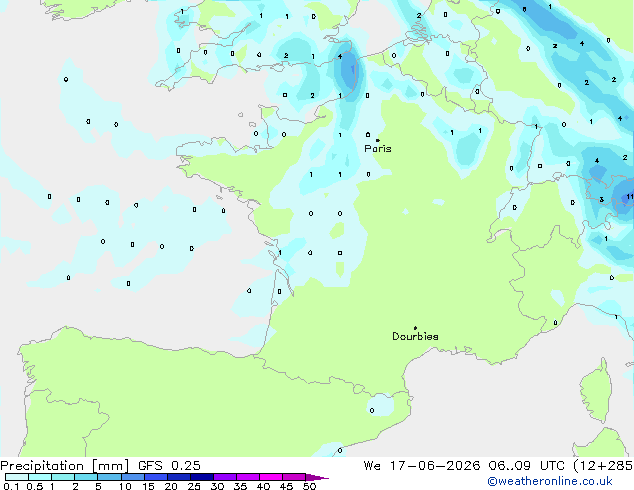The height and width of the screenshot is (490, 634).
Task: Pick the 20–25 mm legend swatch
Action: coord(178,477)
